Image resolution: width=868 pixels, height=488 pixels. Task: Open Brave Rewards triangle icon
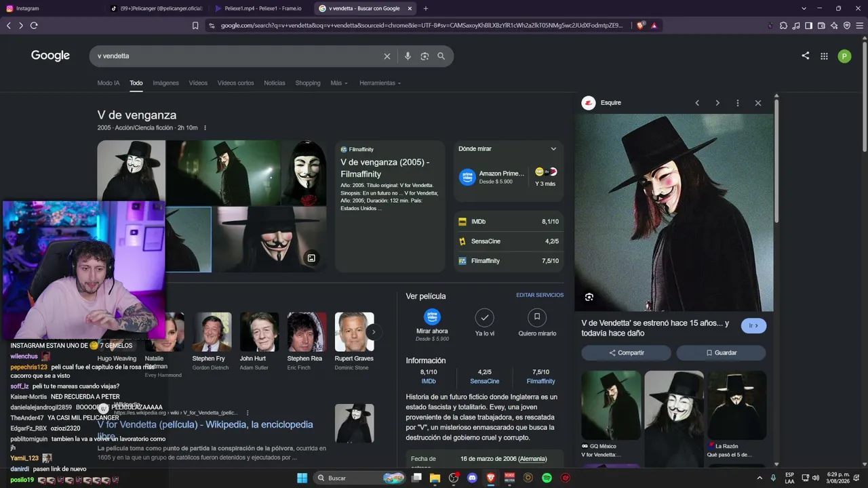pos(654,26)
